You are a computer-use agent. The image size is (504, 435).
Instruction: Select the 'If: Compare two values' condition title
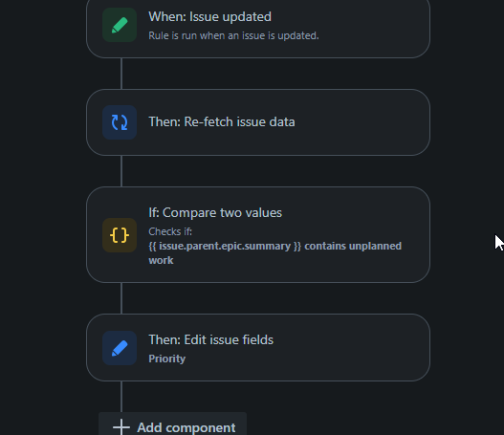[215, 212]
